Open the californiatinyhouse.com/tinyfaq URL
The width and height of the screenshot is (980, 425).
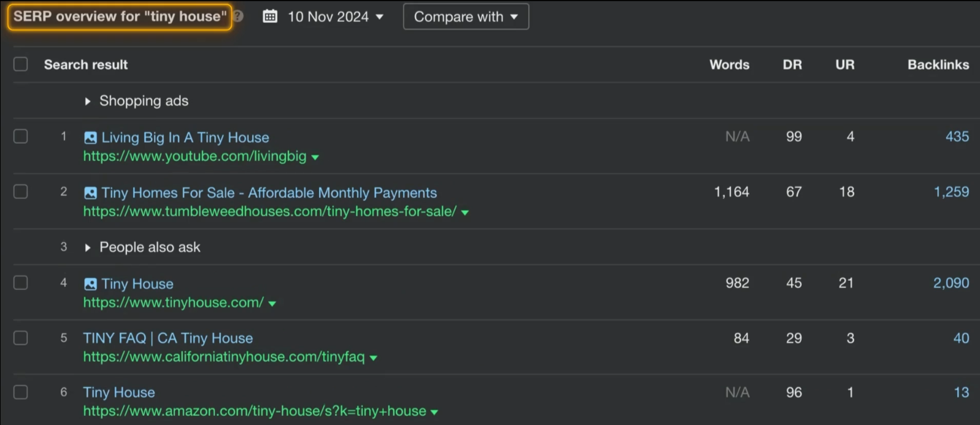click(x=224, y=356)
